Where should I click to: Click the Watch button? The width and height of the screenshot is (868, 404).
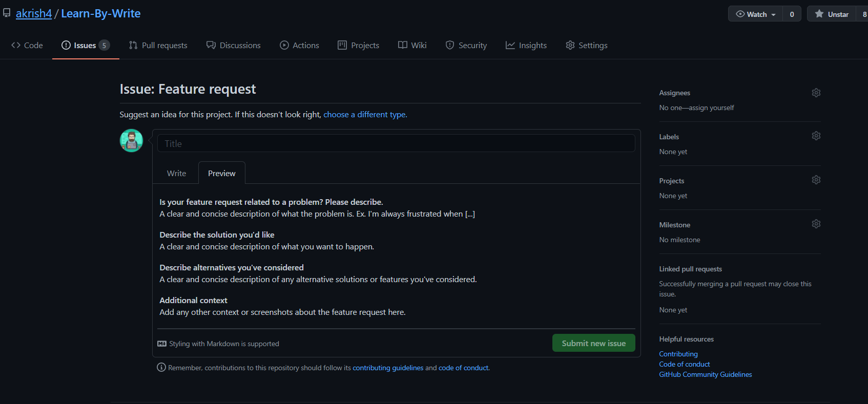[756, 14]
